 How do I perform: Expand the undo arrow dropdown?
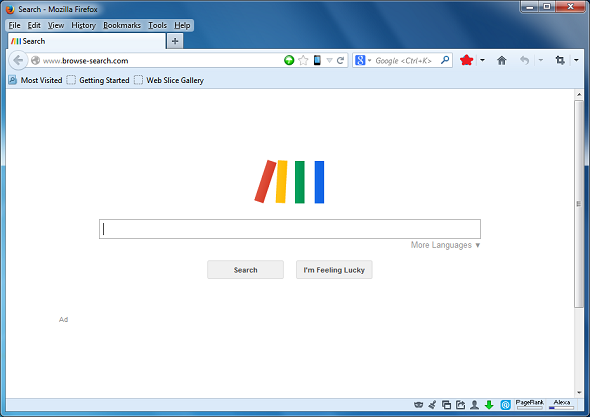coord(541,60)
